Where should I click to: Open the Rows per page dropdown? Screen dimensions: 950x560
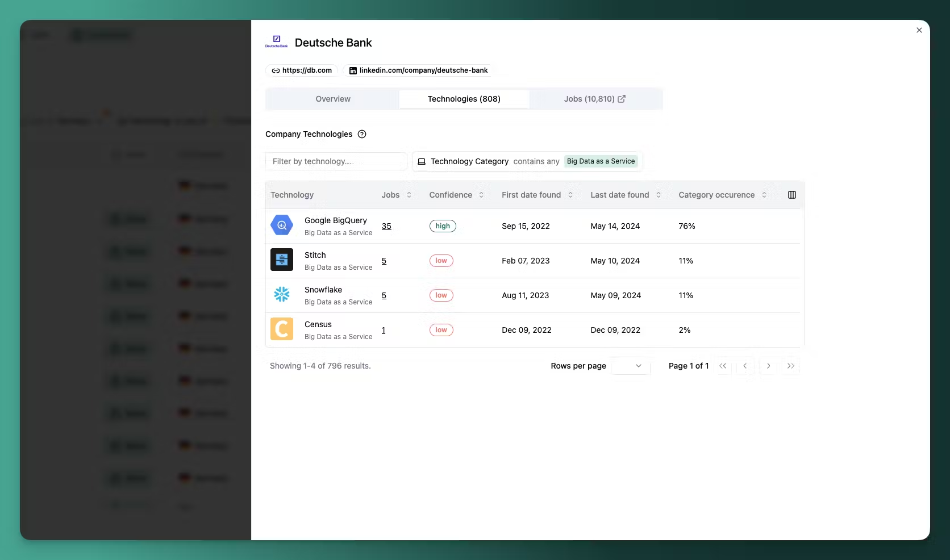(x=631, y=366)
